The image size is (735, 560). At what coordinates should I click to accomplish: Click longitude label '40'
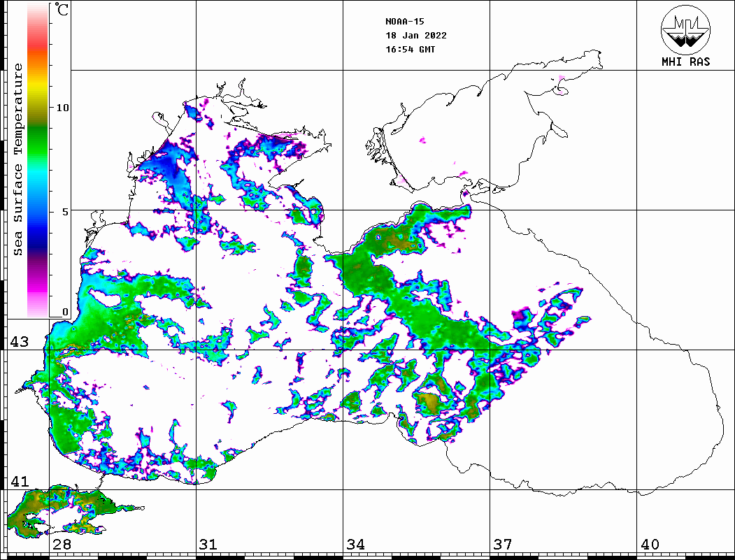pyautogui.click(x=650, y=545)
